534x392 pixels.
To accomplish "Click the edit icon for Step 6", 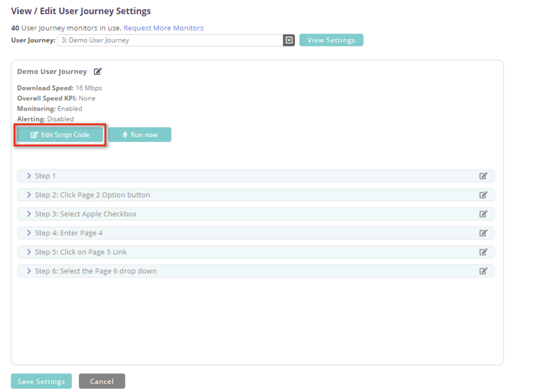I will coord(483,271).
